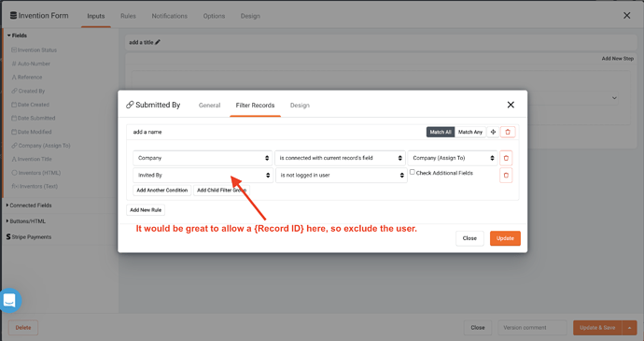Open the Company field dropdown

pos(203,158)
